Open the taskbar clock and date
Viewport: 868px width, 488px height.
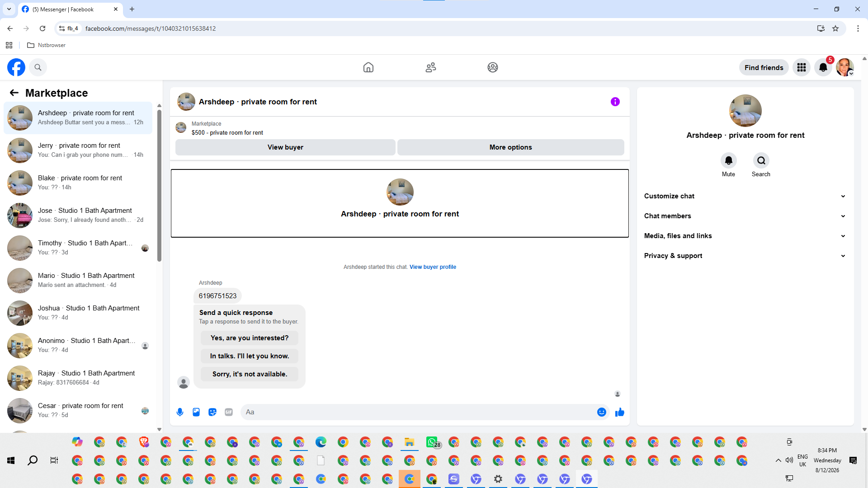pos(827,460)
